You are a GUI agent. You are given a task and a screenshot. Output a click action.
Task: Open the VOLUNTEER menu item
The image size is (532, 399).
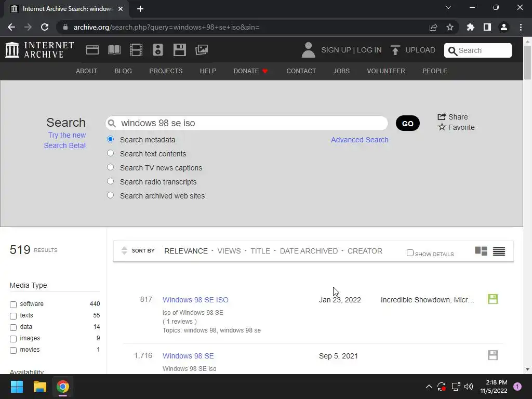386,71
